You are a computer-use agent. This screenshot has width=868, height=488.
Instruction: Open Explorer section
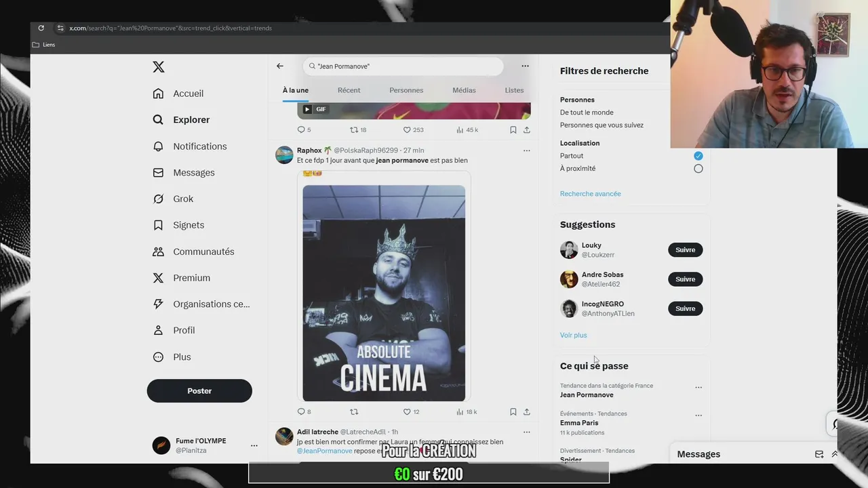click(x=181, y=120)
